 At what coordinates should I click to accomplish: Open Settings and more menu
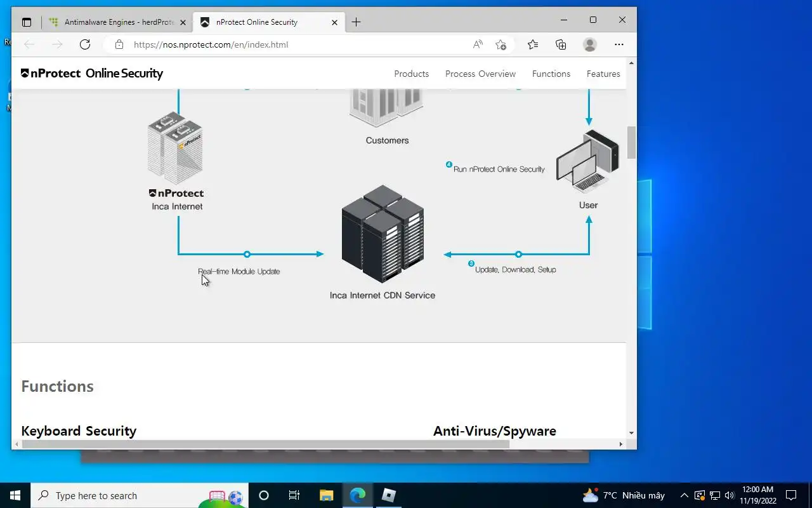619,44
